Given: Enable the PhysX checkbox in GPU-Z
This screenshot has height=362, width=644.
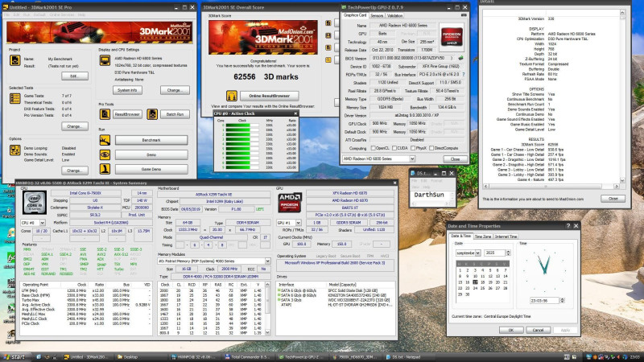Looking at the screenshot, I should point(413,148).
